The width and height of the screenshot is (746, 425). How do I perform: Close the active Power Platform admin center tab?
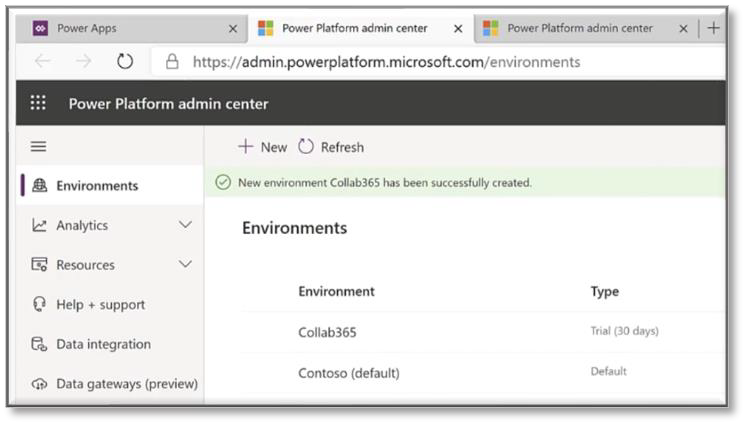pos(458,29)
